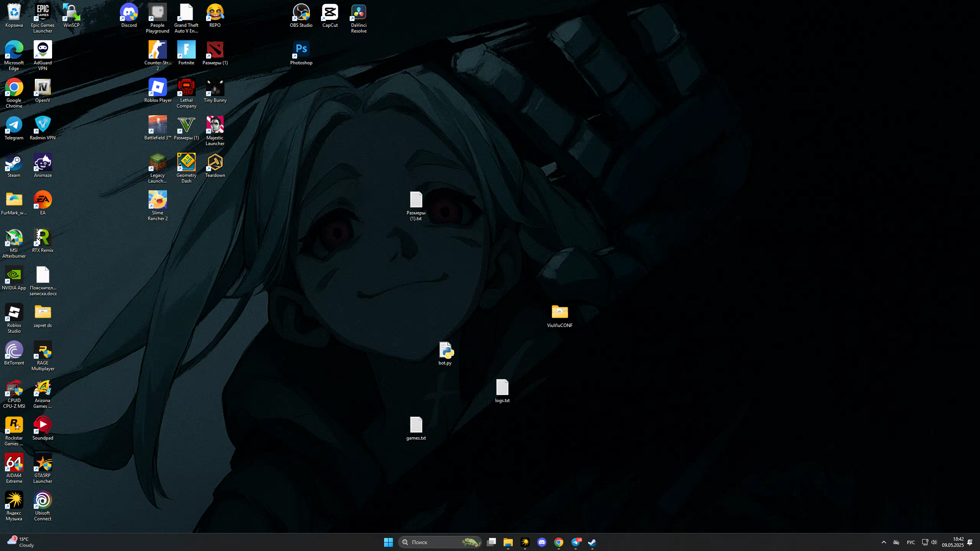
Task: Select the Geometry Dash shortcut
Action: tap(186, 168)
